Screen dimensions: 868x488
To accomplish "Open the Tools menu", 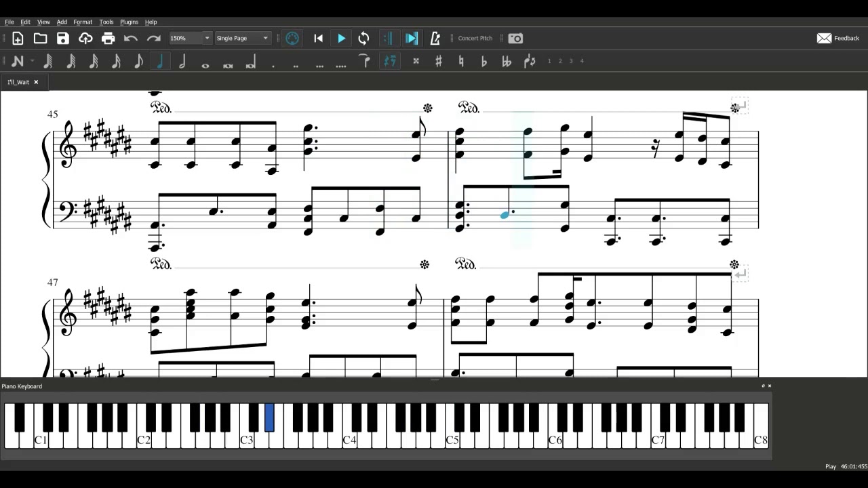I will 106,22.
